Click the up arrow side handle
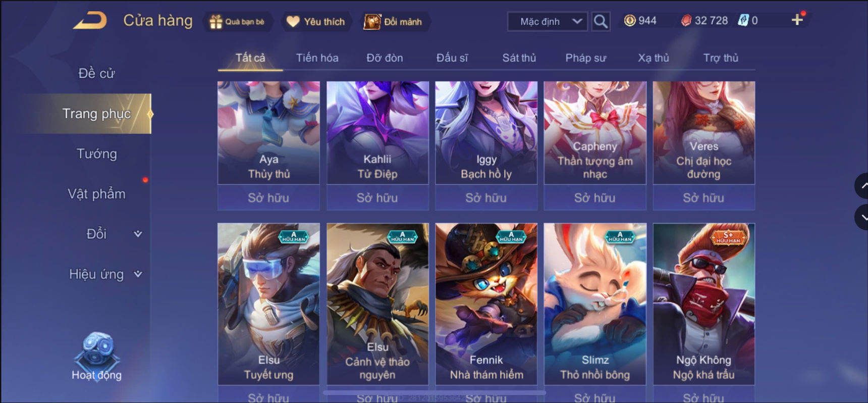The height and width of the screenshot is (403, 868). point(862,186)
